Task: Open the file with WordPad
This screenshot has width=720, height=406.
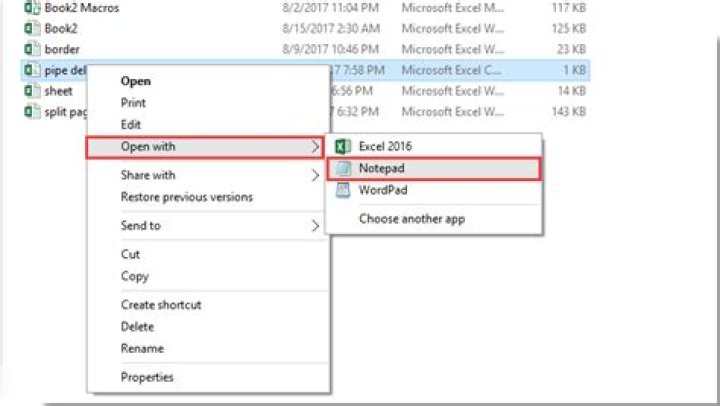Action: (383, 190)
